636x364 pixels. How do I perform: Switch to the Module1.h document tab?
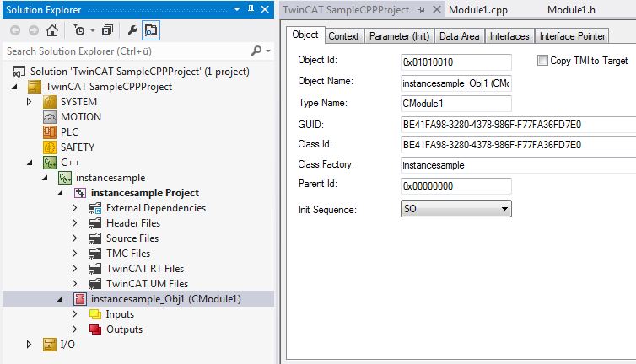(x=571, y=10)
